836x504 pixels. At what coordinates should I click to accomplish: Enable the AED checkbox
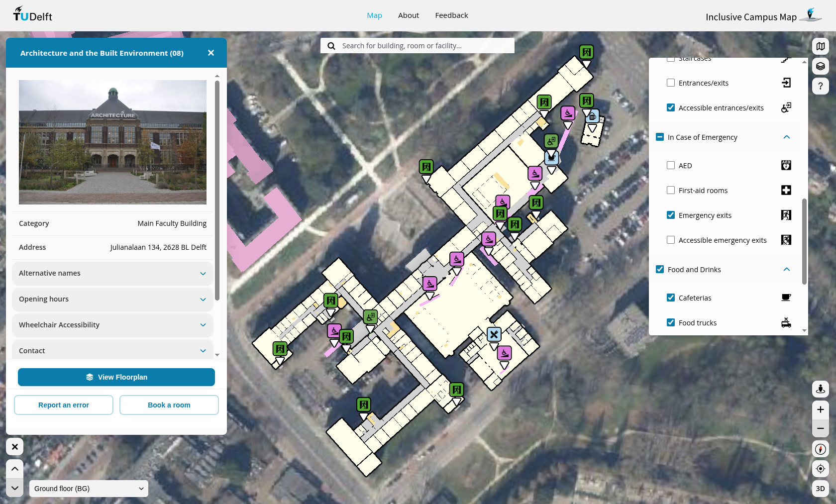coord(671,166)
